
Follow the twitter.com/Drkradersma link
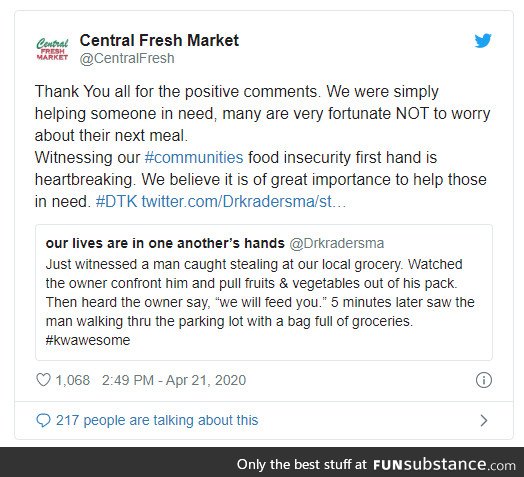pos(244,202)
